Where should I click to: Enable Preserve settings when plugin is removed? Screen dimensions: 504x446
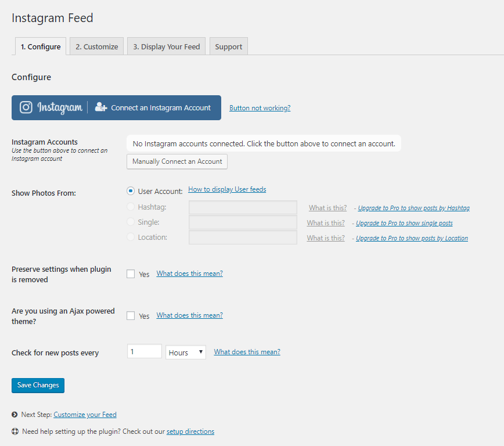pyautogui.click(x=131, y=274)
